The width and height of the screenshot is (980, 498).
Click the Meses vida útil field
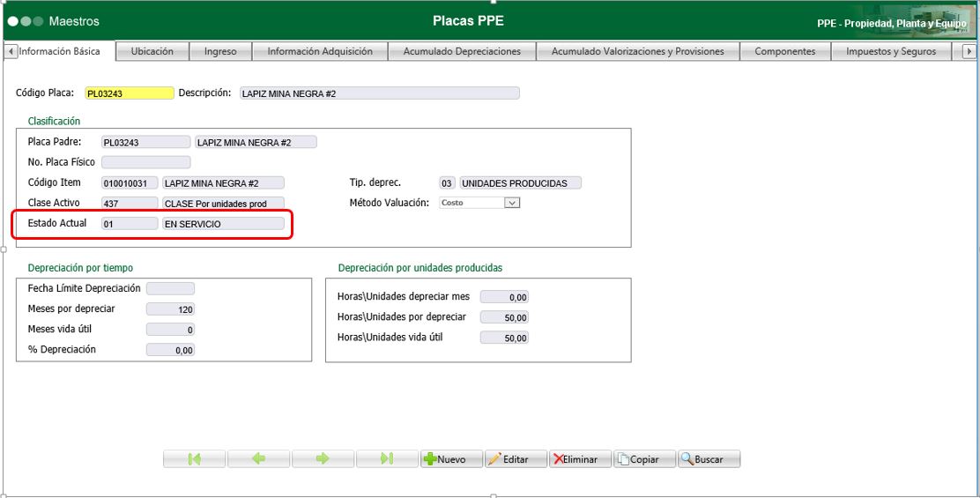170,330
